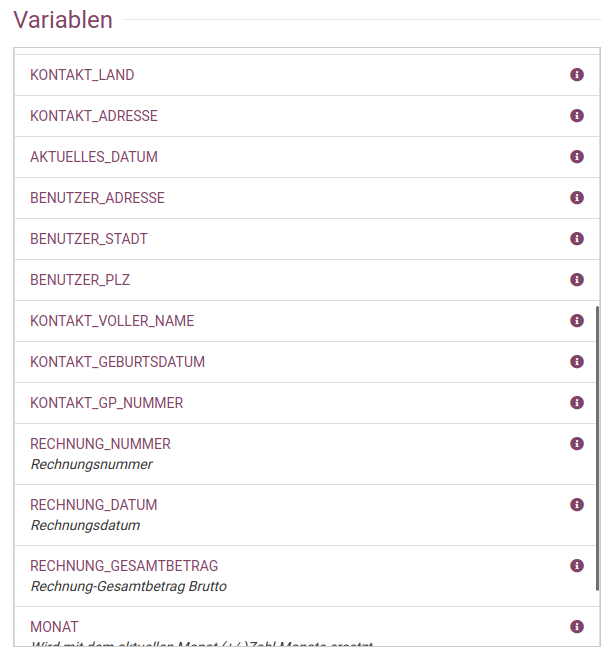The width and height of the screenshot is (609, 665).
Task: Click the KONTAKT_VOLLER_NAME variable name
Action: point(112,321)
